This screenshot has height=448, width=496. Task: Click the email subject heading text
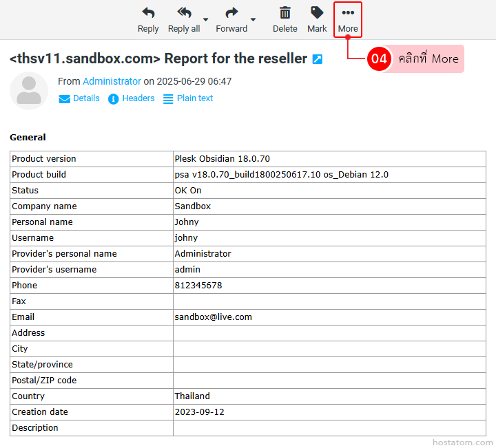coord(158,59)
